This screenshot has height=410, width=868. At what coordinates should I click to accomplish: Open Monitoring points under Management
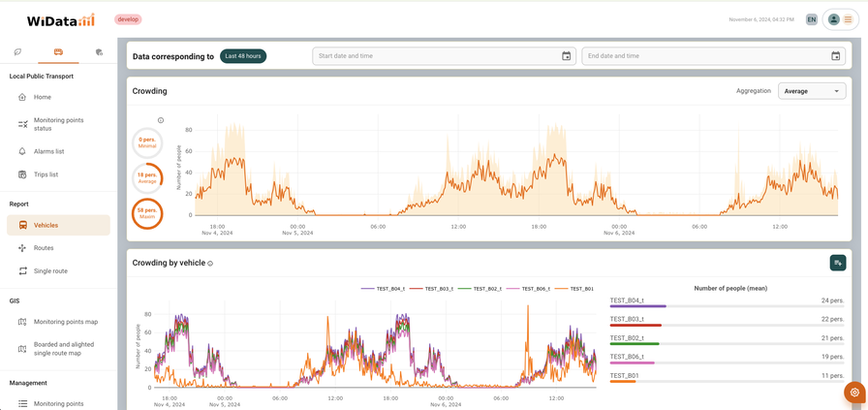coord(58,404)
